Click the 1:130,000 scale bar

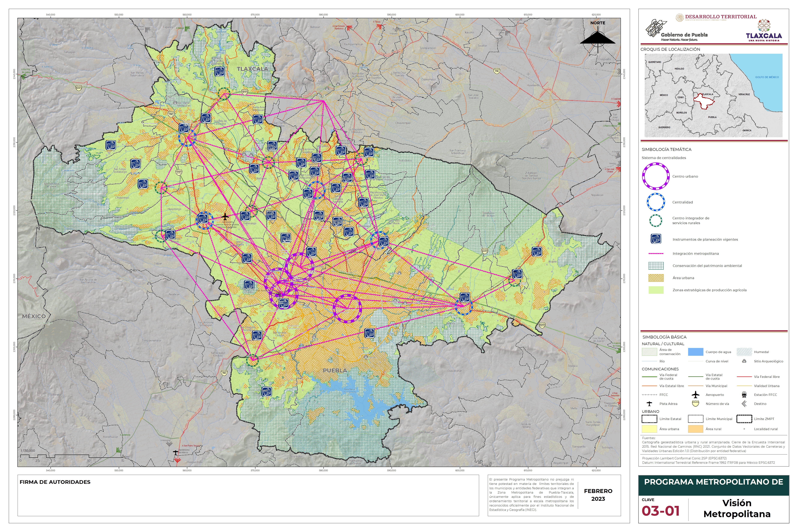[x=72, y=456]
